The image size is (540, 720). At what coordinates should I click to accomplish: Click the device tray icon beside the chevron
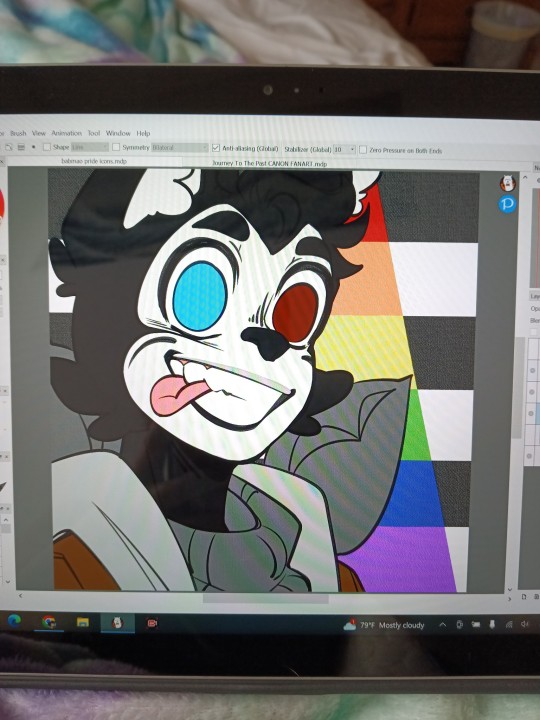coord(459,624)
